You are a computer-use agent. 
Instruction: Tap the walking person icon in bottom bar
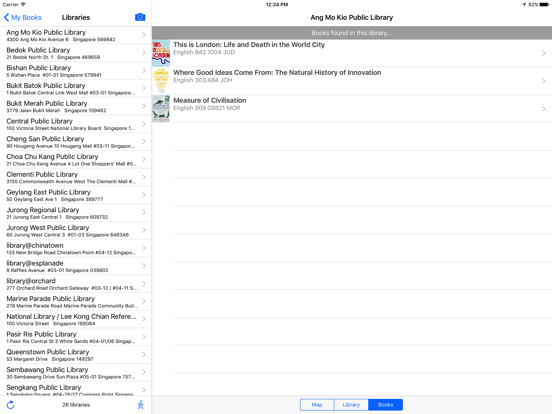pyautogui.click(x=141, y=405)
